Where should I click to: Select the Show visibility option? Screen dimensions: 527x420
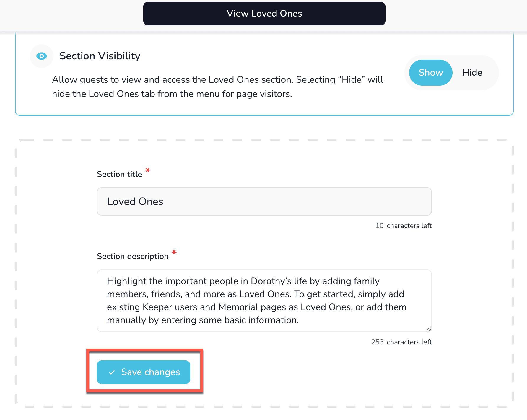tap(430, 73)
